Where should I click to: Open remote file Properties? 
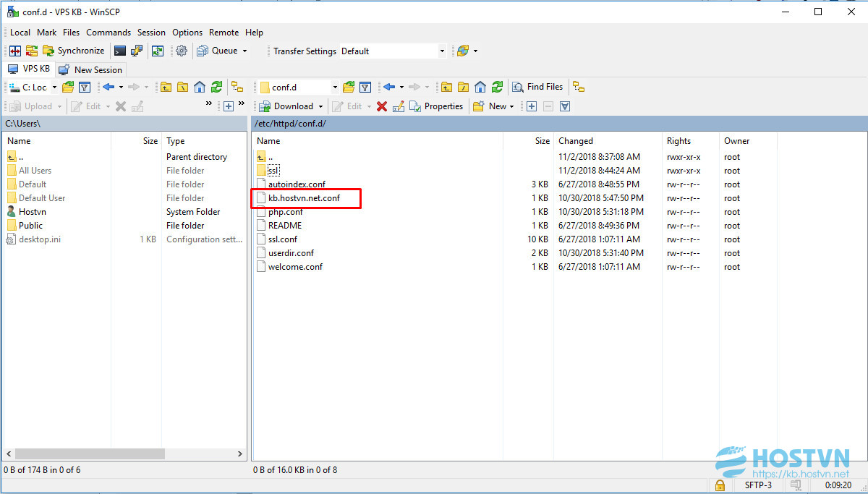point(436,106)
